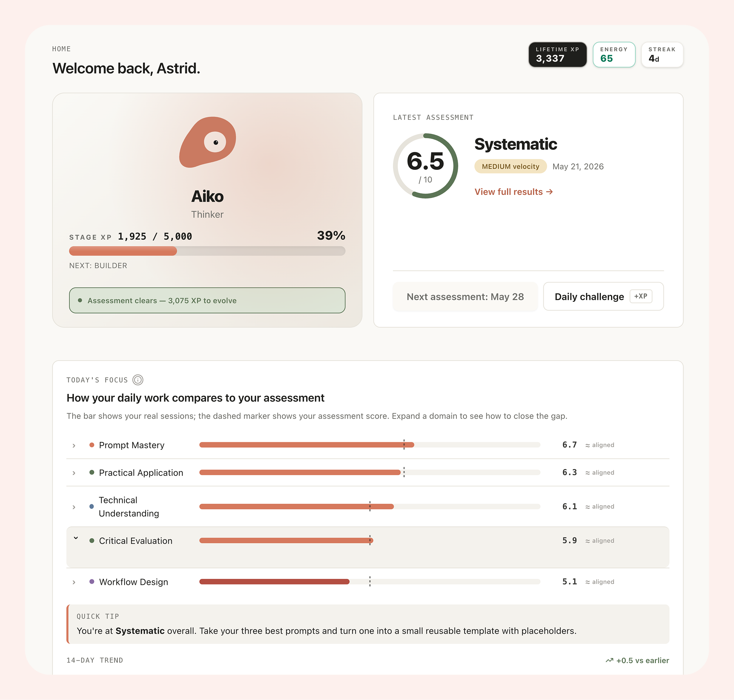Click the blue dot beside Technical Understanding
Image resolution: width=734 pixels, height=700 pixels.
coord(92,506)
